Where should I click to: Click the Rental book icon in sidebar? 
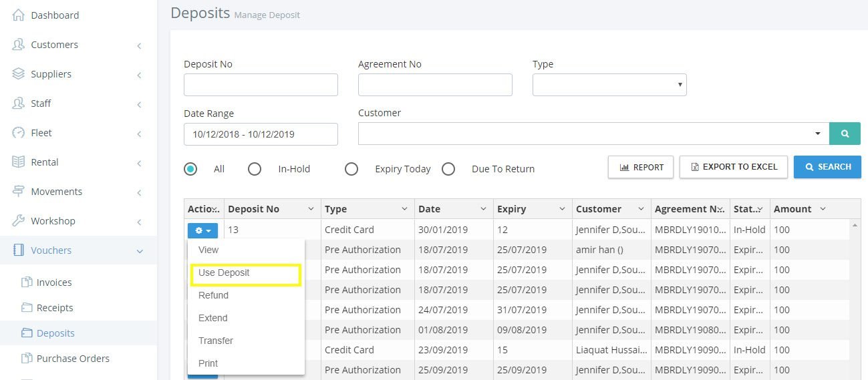tap(19, 162)
